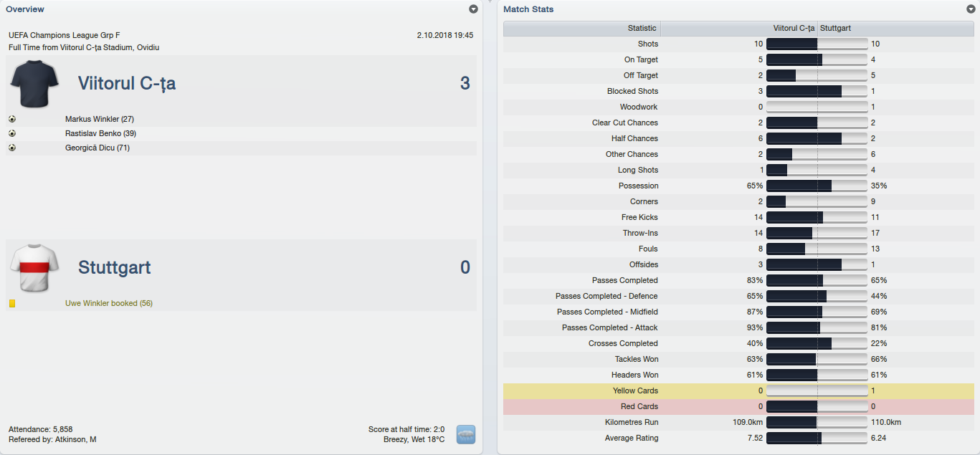
Task: Click yellow card icon beside Uwe Winkler
Action: [12, 304]
